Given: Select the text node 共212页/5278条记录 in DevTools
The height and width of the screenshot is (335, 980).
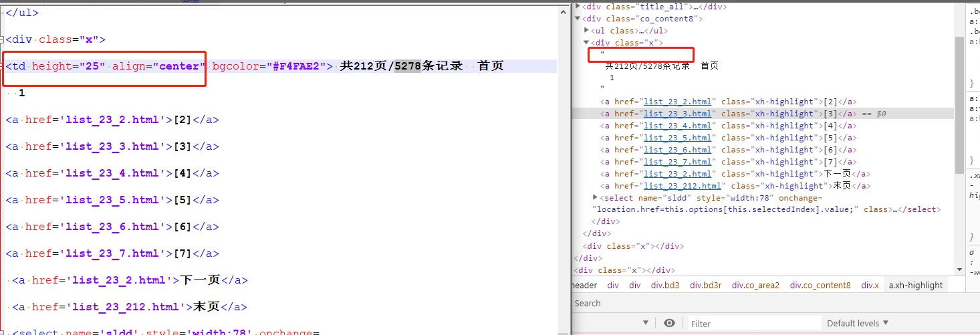Looking at the screenshot, I should coord(647,66).
